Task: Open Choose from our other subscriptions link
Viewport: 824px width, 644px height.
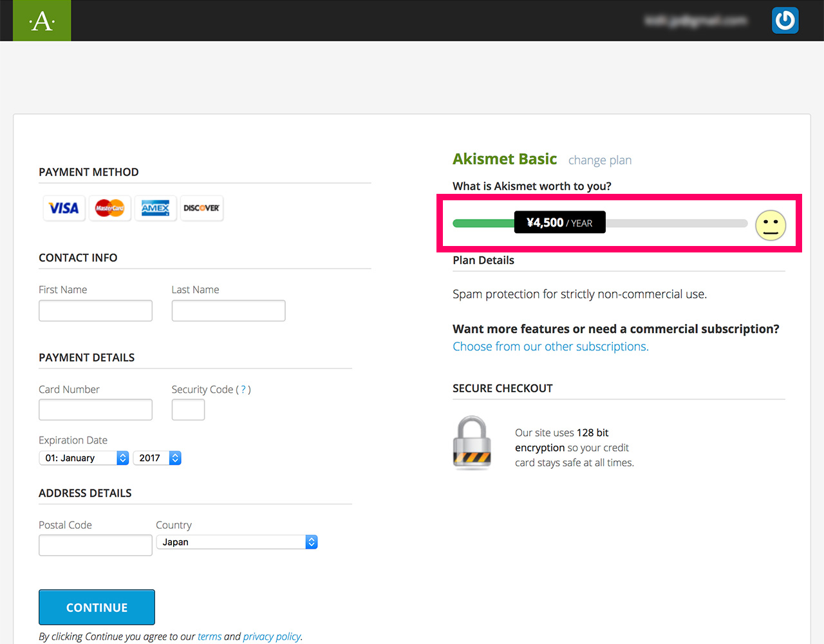Action: pos(550,346)
